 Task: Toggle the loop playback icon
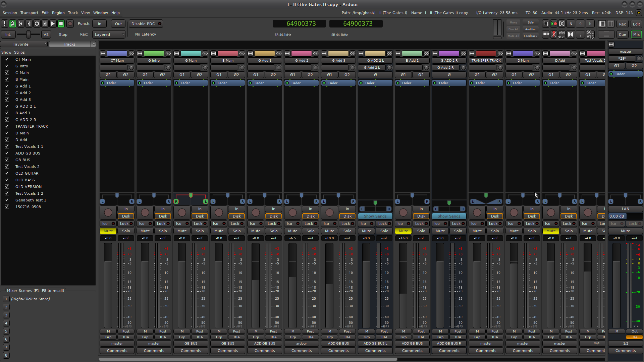tap(37, 24)
